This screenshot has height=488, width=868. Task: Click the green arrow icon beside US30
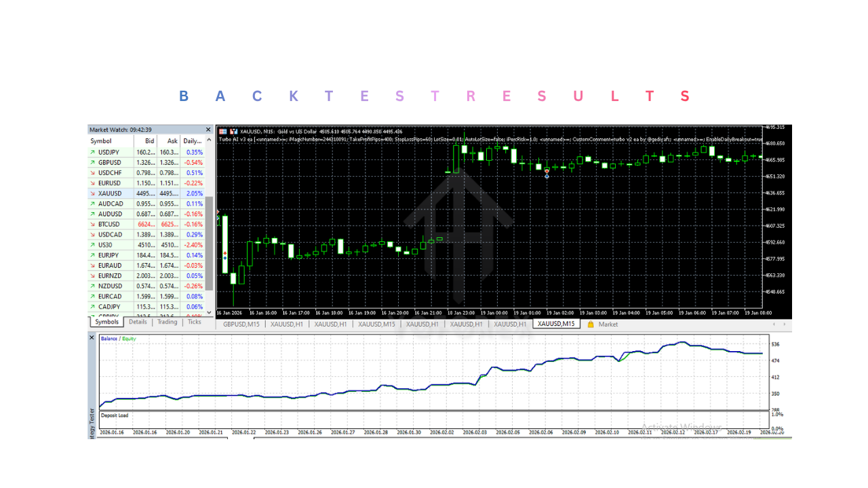pos(92,245)
